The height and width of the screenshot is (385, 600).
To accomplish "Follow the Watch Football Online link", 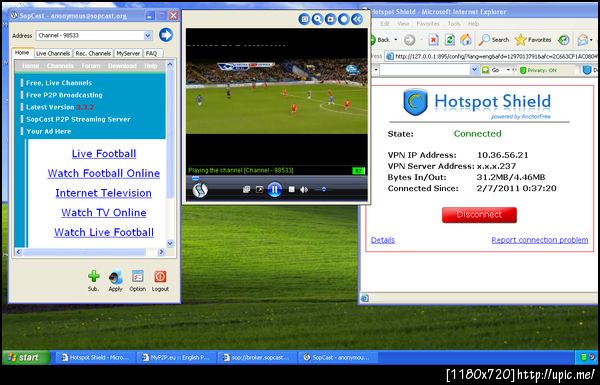I will click(x=104, y=173).
